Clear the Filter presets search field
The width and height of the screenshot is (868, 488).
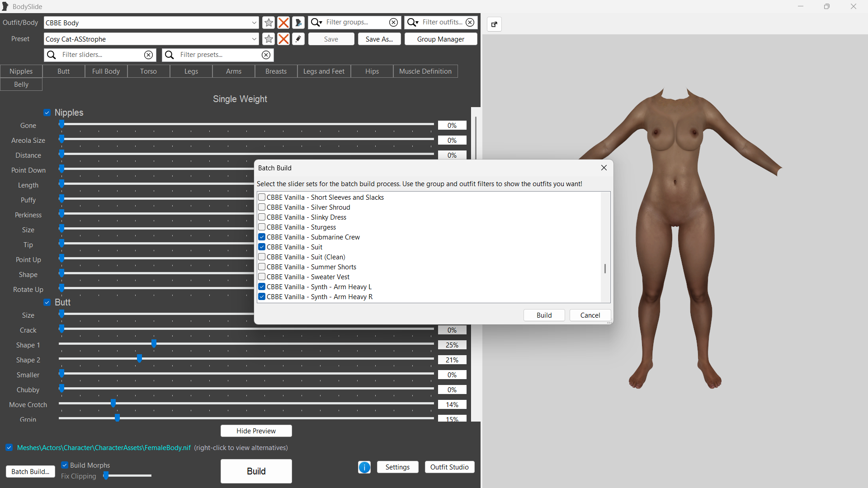click(266, 55)
